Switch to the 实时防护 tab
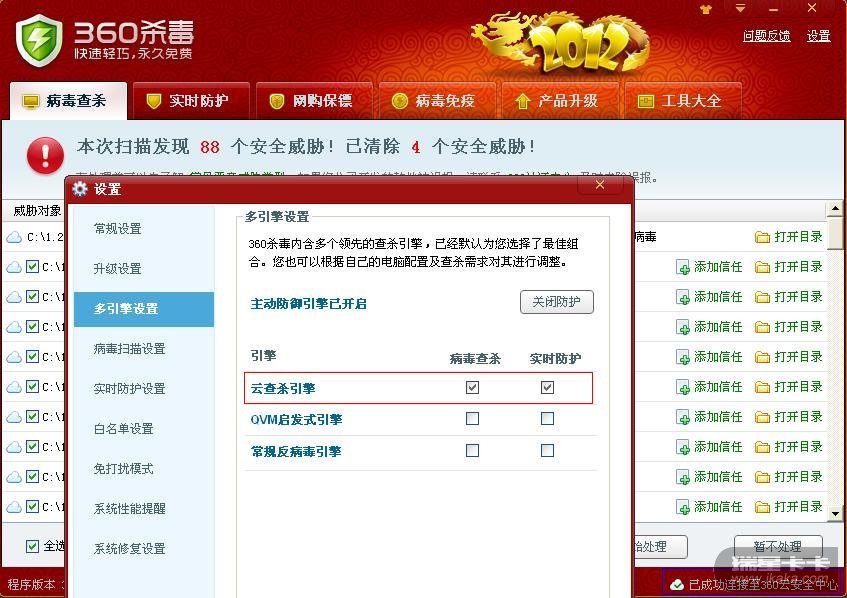This screenshot has width=847, height=598. pyautogui.click(x=191, y=101)
